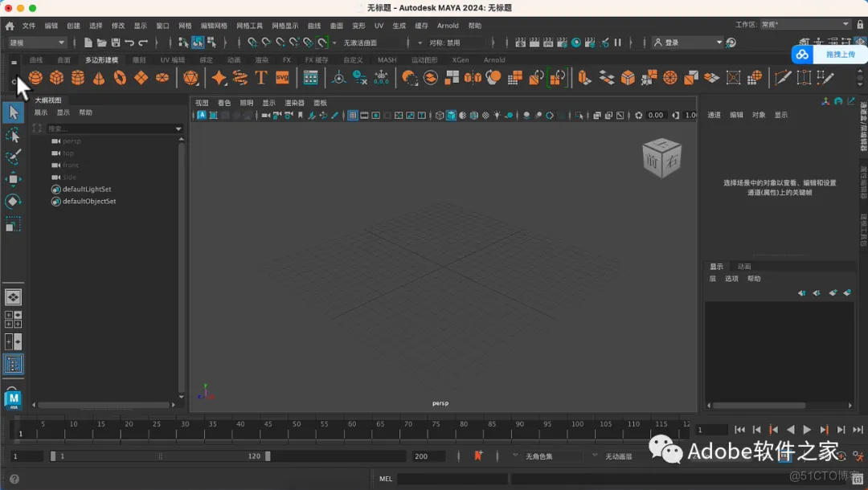Create a polygon plane from the shelf
Screen dimensions: 868x490
click(141, 78)
